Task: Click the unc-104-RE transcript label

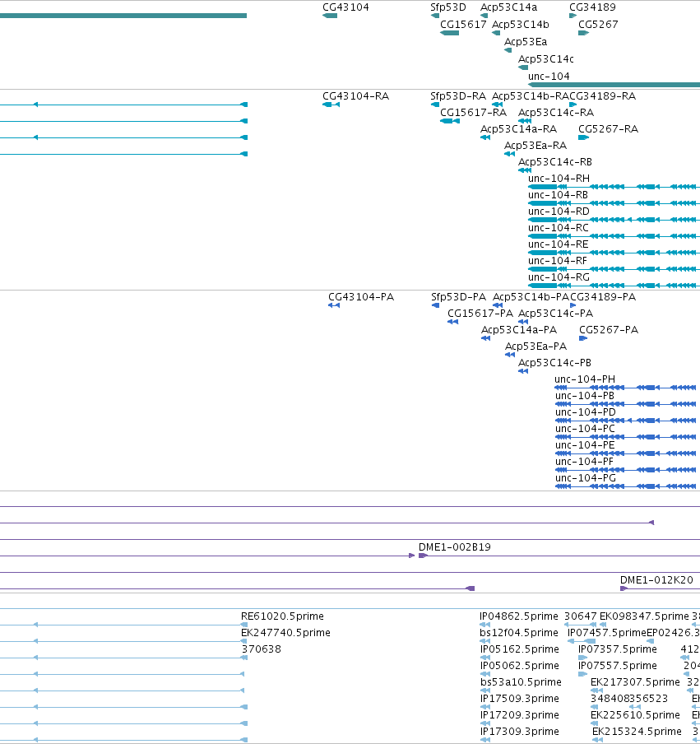Action: [x=559, y=244]
